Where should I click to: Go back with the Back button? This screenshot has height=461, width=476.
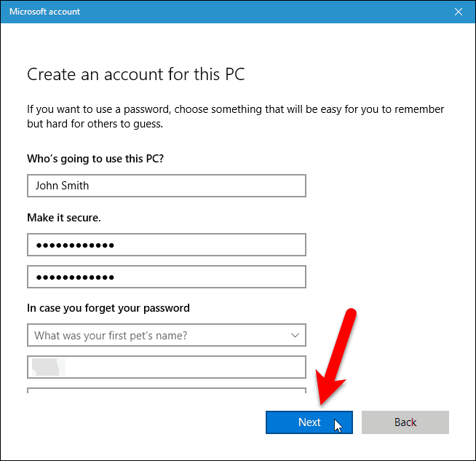coord(405,422)
